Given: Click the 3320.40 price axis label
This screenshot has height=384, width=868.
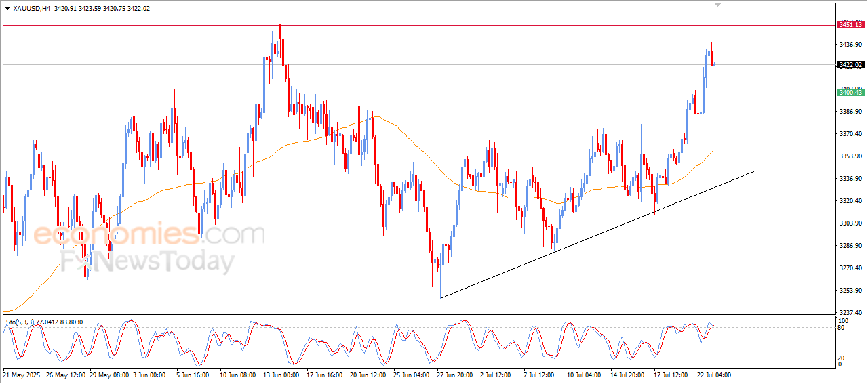Looking at the screenshot, I should coord(850,201).
